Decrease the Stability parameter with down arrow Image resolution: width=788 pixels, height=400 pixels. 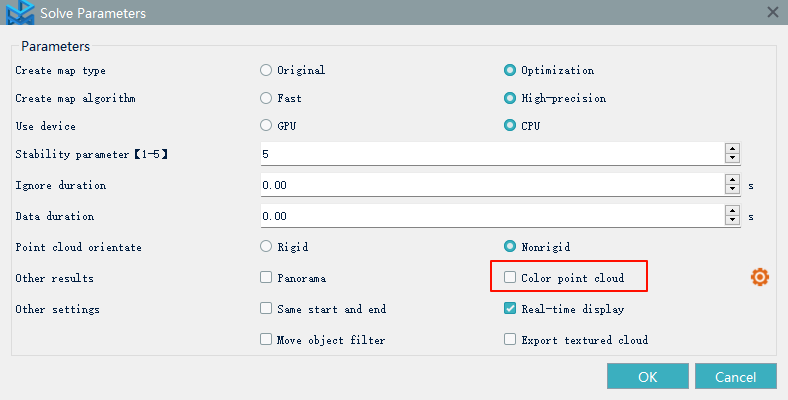coord(732,160)
